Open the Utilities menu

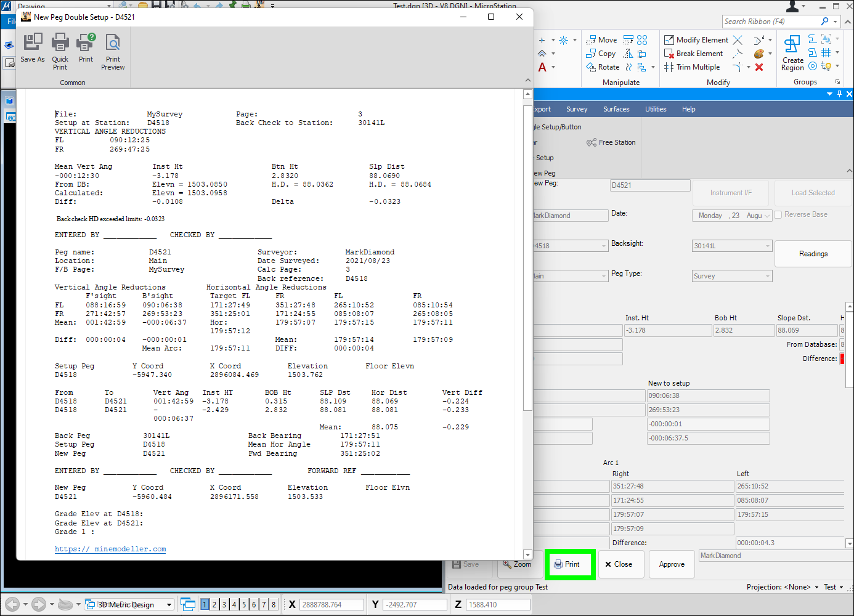[656, 109]
